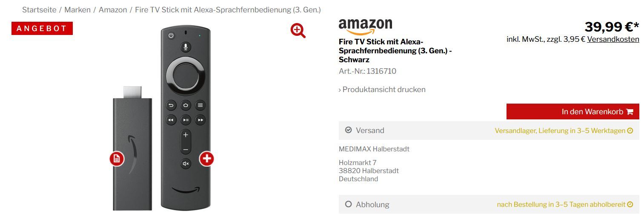The width and height of the screenshot is (644, 220).
Task: Select the Versand shipping option
Action: [x=348, y=130]
